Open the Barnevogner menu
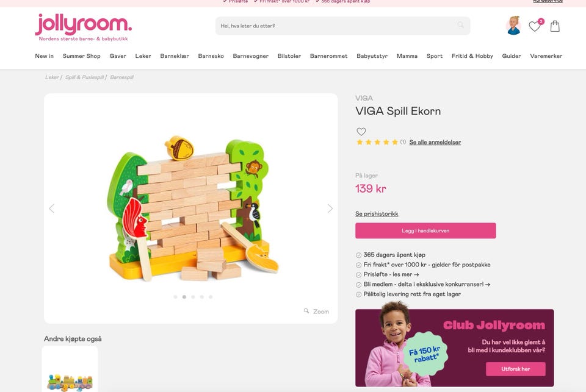 [250, 56]
